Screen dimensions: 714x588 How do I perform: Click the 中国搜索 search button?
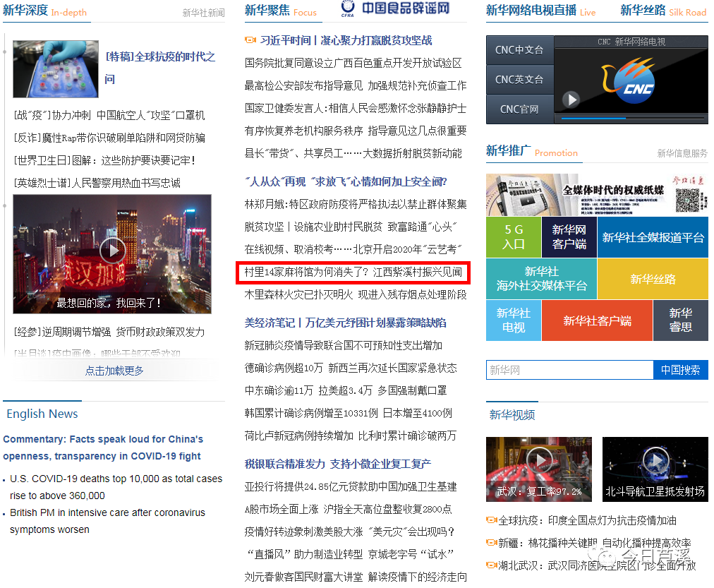[x=680, y=369]
